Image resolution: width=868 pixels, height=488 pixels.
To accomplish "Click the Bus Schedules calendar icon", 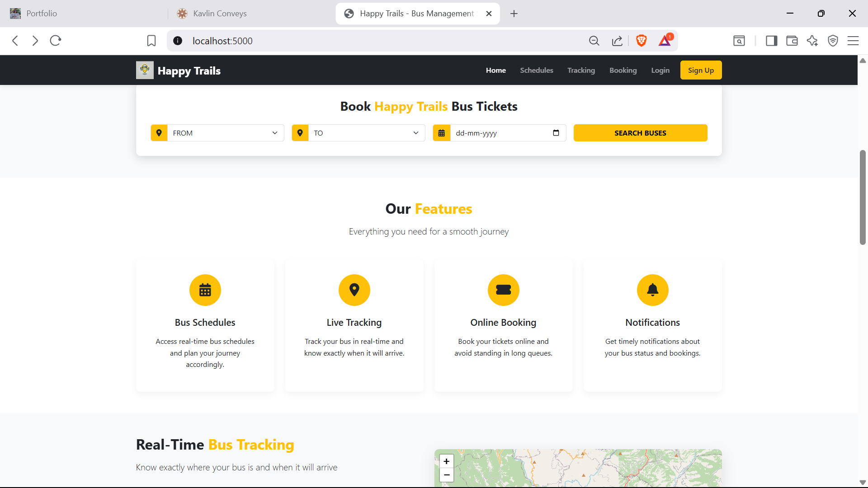I will click(205, 290).
